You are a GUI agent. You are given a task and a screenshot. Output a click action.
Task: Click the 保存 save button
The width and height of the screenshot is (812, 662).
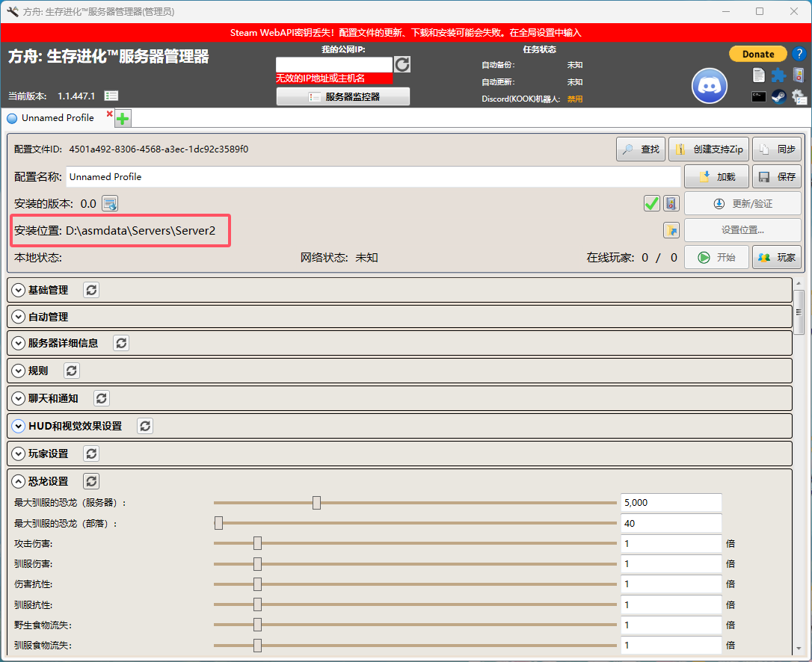[x=777, y=177]
